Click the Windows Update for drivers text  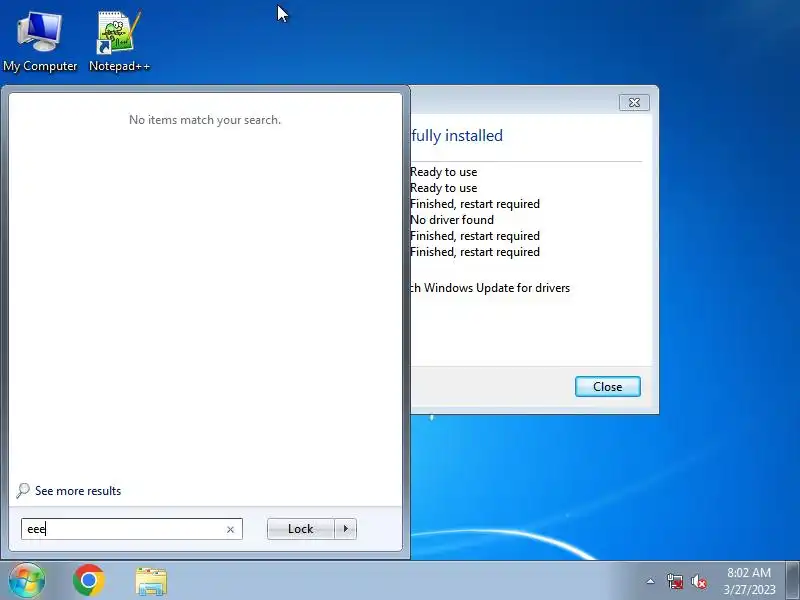point(490,288)
